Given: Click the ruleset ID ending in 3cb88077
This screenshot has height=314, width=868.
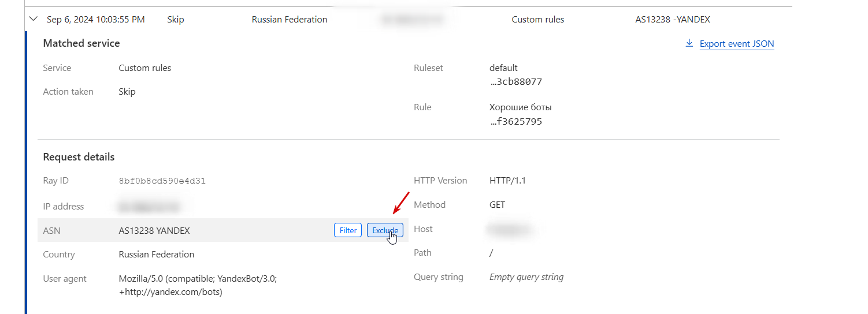Looking at the screenshot, I should point(515,82).
